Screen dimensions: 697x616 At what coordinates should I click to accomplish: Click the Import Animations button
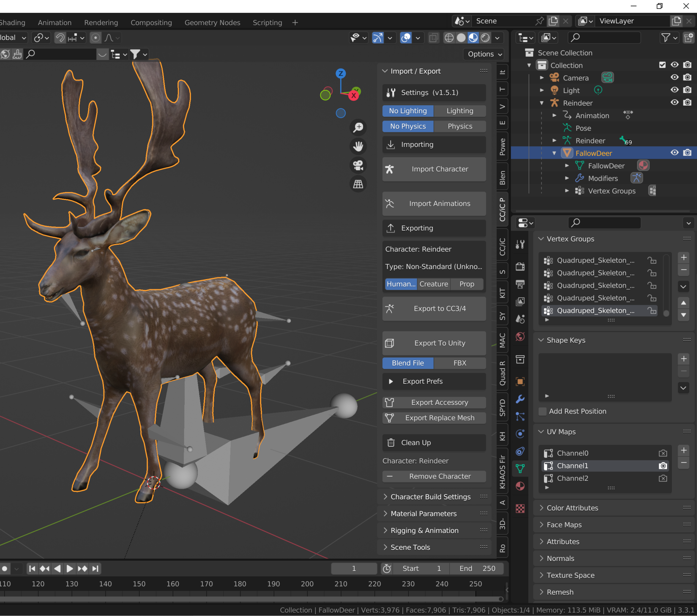[434, 203]
